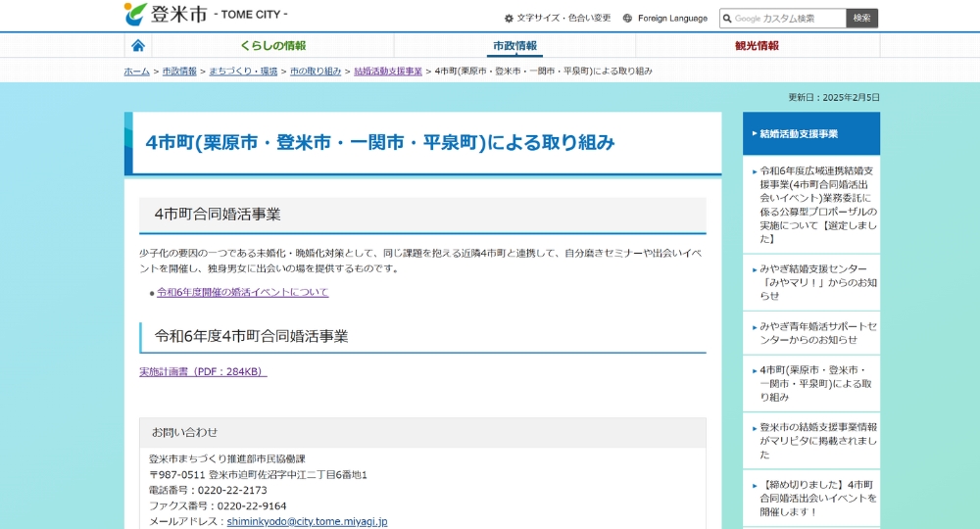
Task: Select みやぎ青年婚活サポートセンター sidebar link
Action: click(817, 332)
